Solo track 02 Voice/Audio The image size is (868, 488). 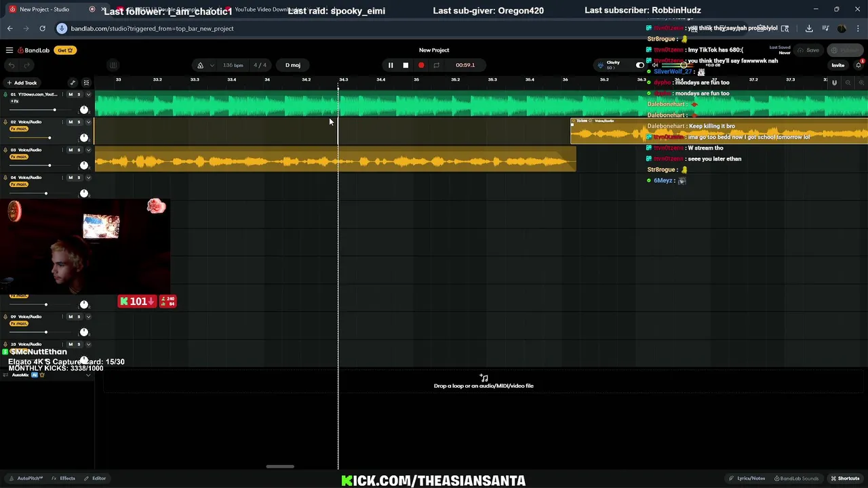[79, 122]
